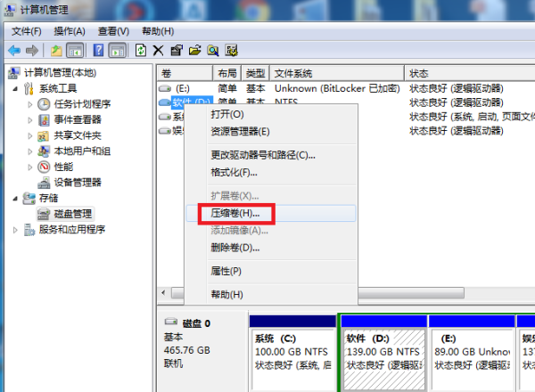Choose 格式化(F) in context menu
535x392 pixels.
click(x=271, y=173)
